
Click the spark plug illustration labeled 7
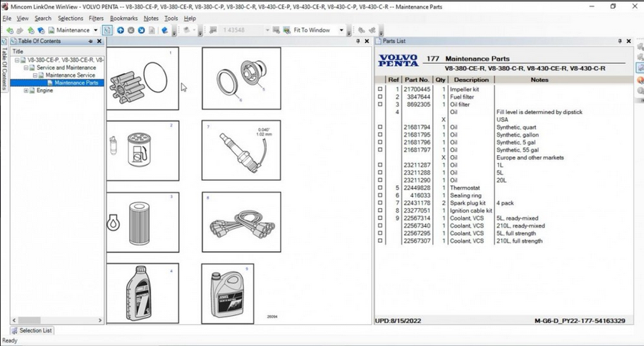click(x=242, y=150)
